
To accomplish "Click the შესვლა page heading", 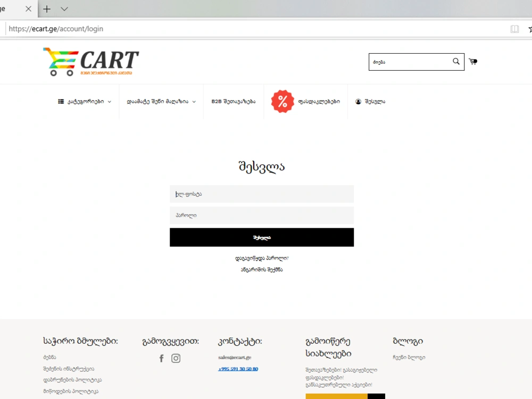I will tap(262, 167).
